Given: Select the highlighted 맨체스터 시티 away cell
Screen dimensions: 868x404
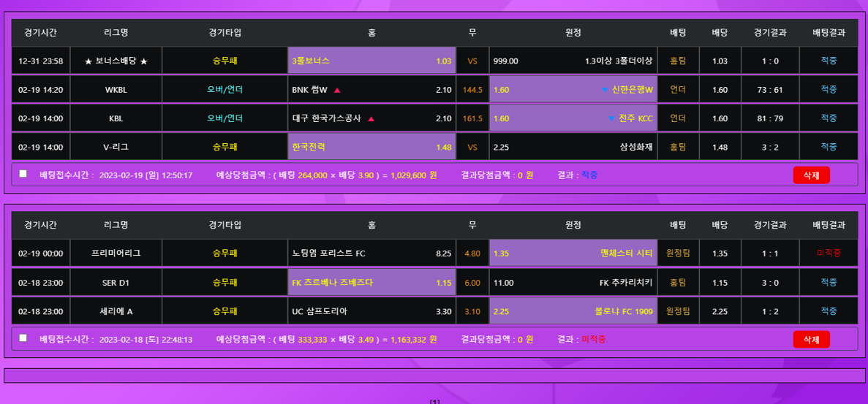Looking at the screenshot, I should (x=573, y=254).
